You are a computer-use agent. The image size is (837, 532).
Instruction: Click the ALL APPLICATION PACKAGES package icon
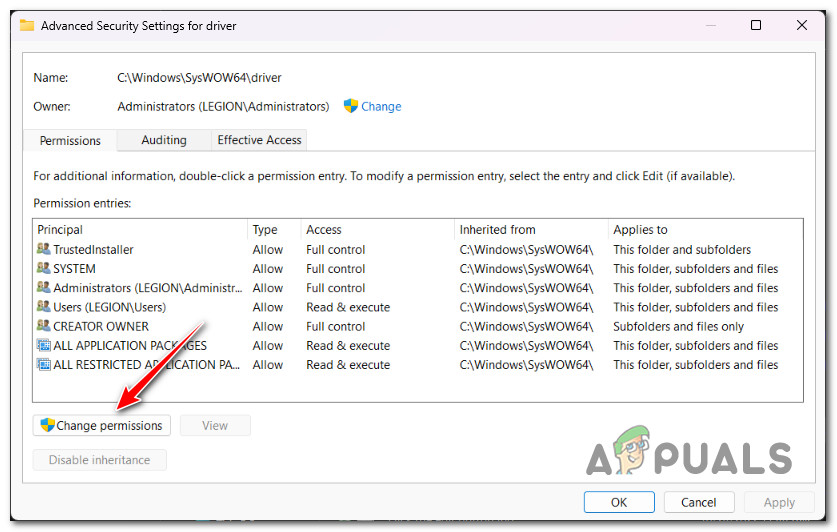click(44, 345)
